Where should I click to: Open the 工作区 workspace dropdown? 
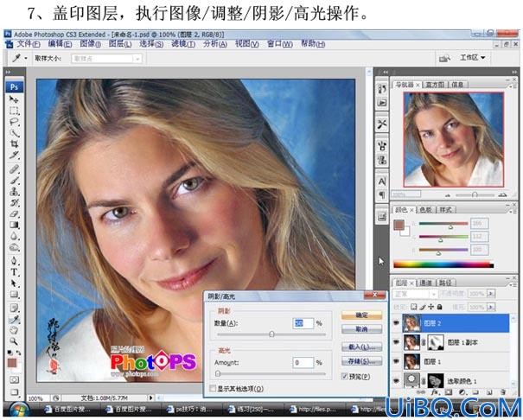[472, 58]
